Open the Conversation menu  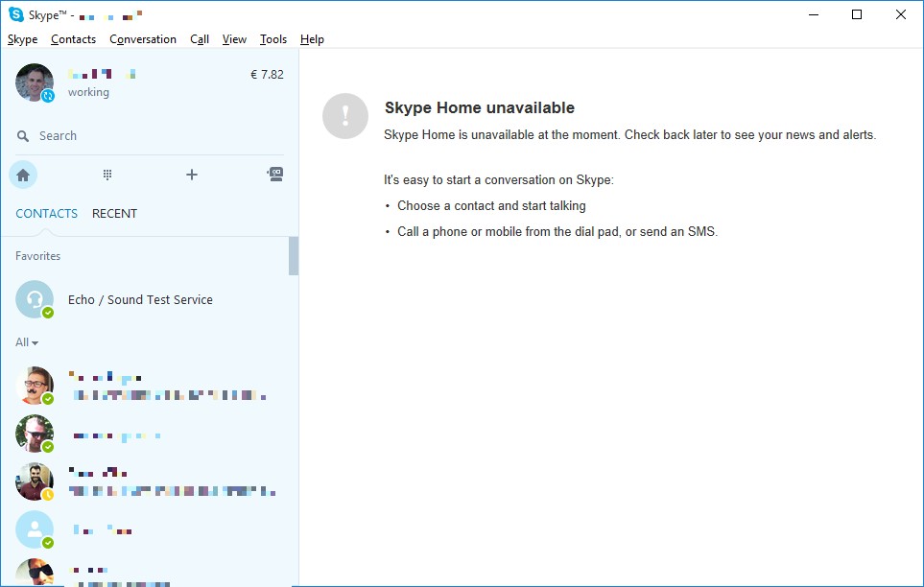(x=143, y=39)
